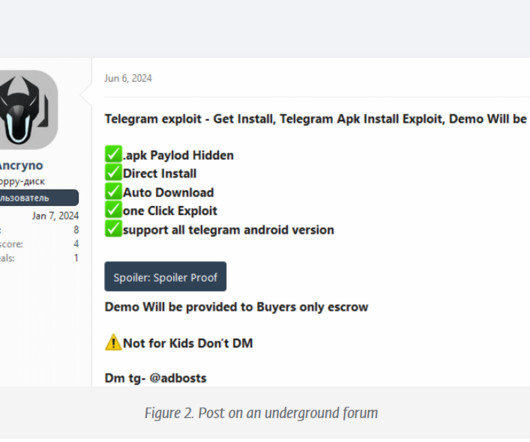Click the reaction score value 4

click(x=76, y=244)
